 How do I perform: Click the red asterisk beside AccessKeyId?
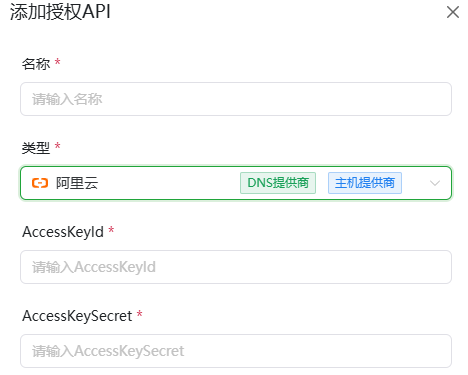(111, 230)
